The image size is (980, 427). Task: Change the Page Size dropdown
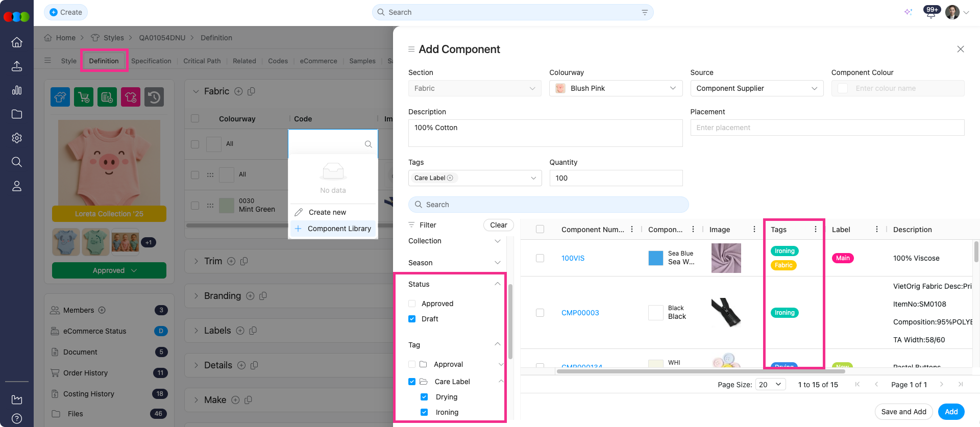pyautogui.click(x=770, y=385)
